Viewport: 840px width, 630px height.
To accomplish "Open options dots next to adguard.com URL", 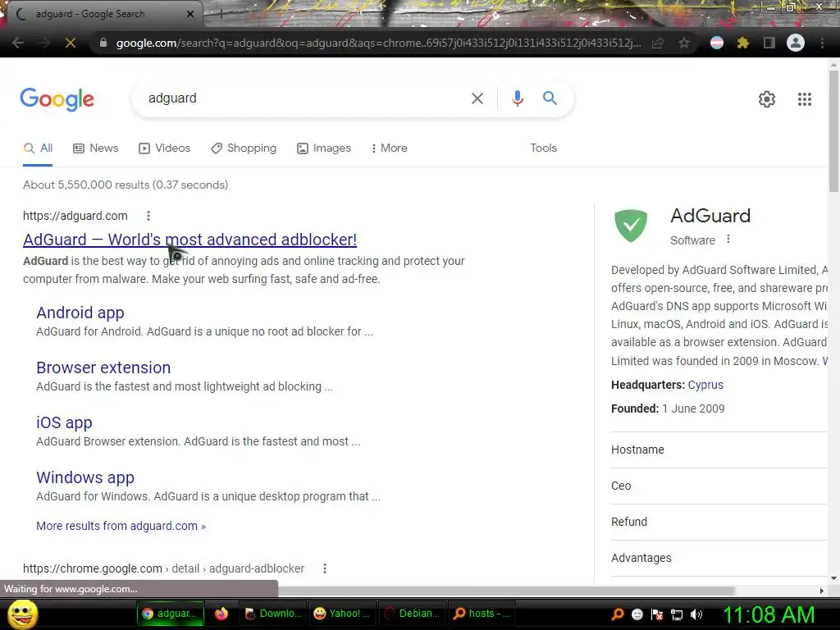I will tap(148, 216).
